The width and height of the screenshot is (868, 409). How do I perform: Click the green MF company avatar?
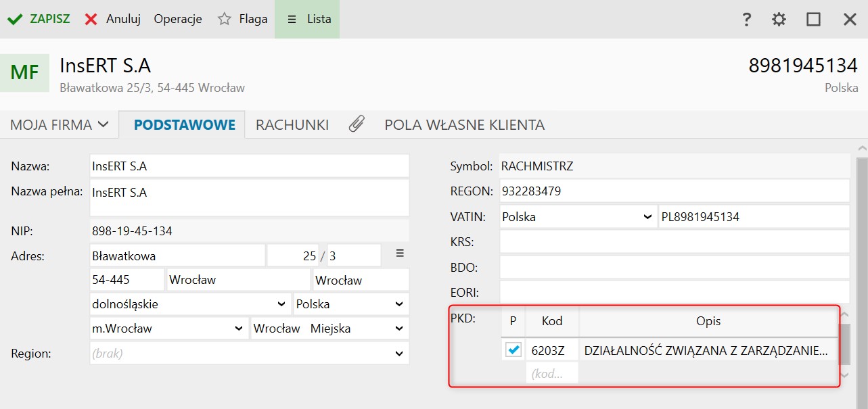[x=25, y=73]
